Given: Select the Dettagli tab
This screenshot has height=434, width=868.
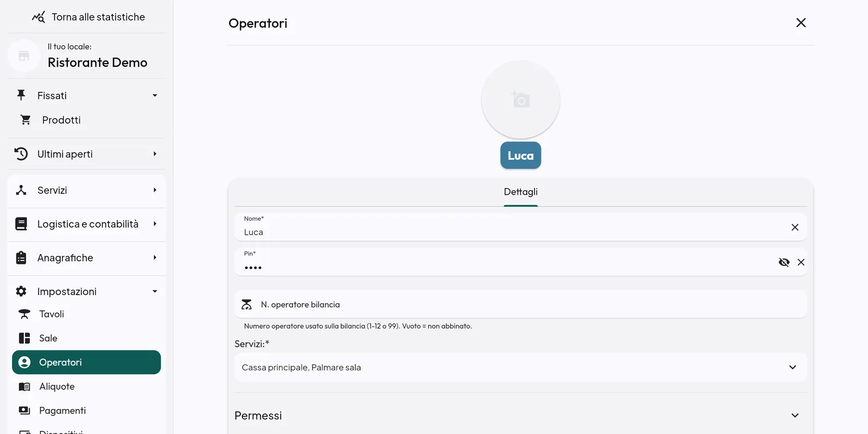Looking at the screenshot, I should (521, 192).
